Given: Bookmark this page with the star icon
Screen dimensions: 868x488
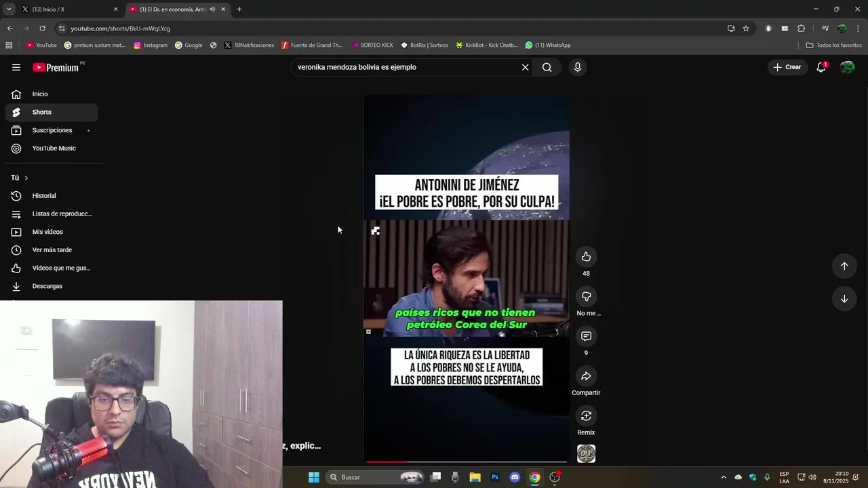Looking at the screenshot, I should 746,28.
